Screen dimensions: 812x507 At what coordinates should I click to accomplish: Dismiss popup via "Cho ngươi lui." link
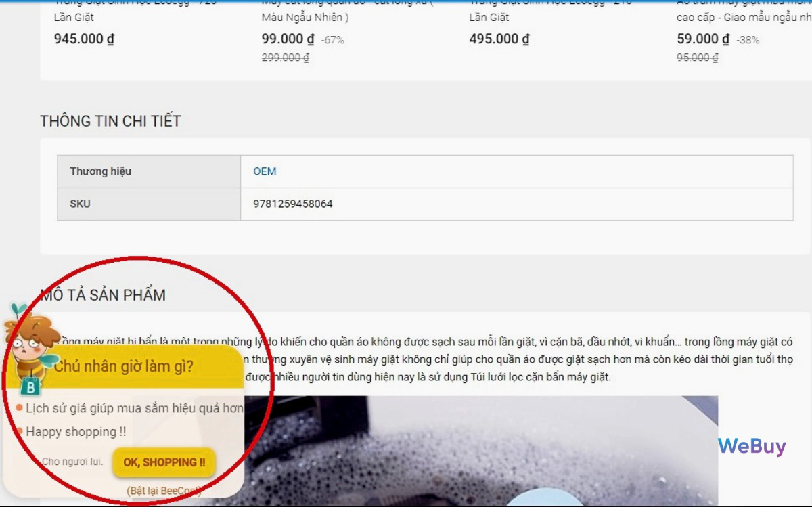click(x=72, y=462)
